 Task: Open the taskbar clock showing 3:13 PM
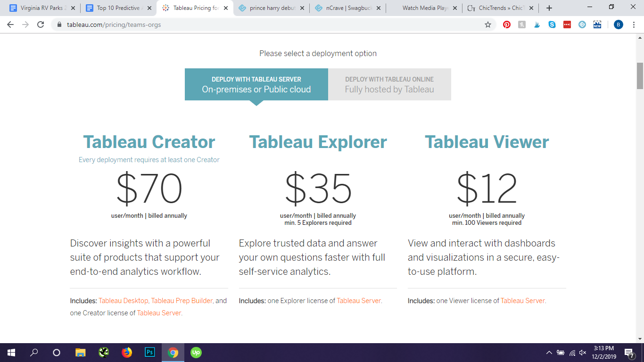click(x=604, y=353)
